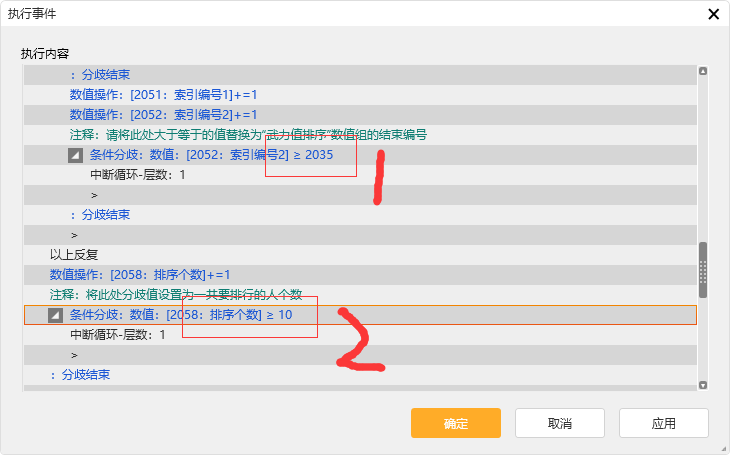730x455 pixels.
Task: Select the last 分歧结束 line at list bottom
Action: tap(80, 375)
